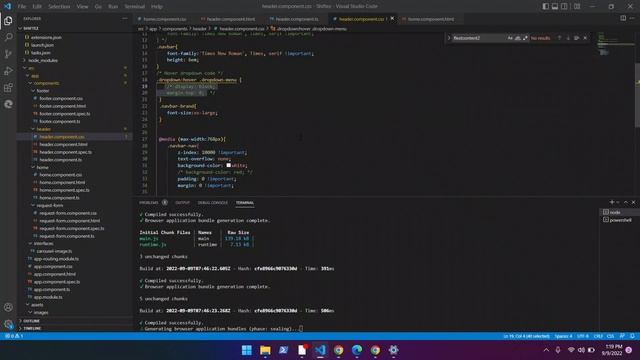Open Explorer Views and More Actions ellipsis
The height and width of the screenshot is (360, 640).
click(x=124, y=18)
